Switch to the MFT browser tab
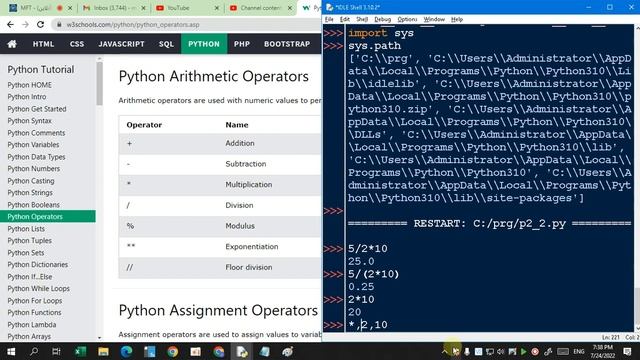 [x=40, y=8]
